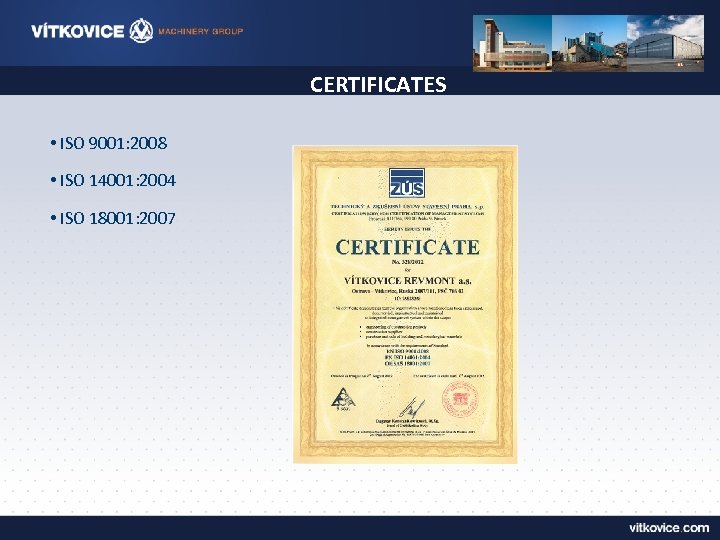Viewport: 720px width, 540px height.
Task: Click the red round stamp on certificate
Action: coord(460,399)
